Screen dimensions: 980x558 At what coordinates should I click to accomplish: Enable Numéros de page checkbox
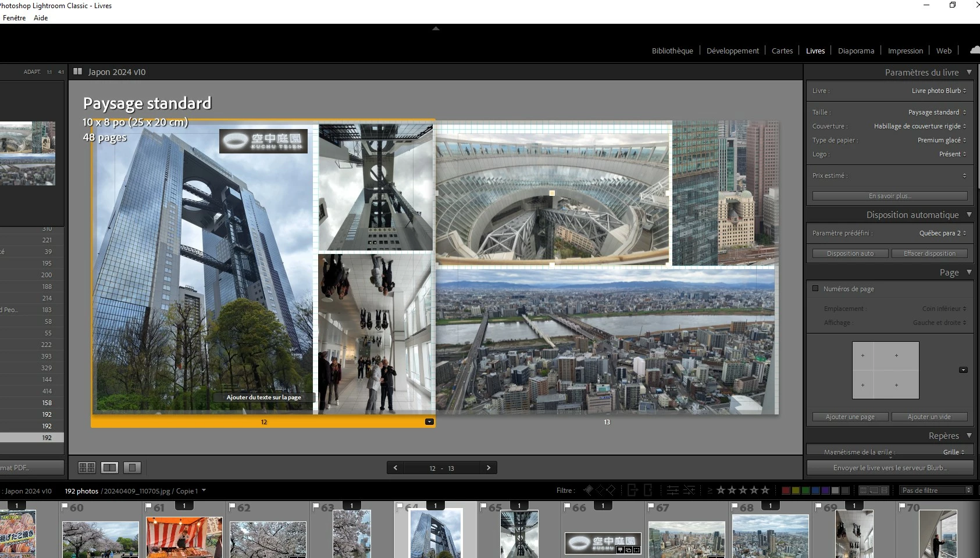pyautogui.click(x=815, y=288)
